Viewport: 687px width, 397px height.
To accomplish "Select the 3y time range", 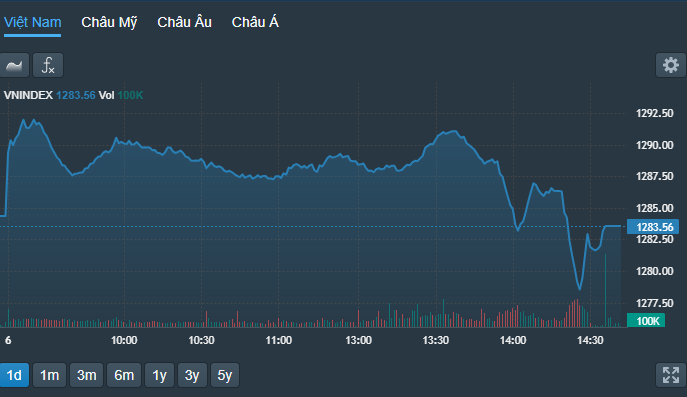I will [192, 375].
